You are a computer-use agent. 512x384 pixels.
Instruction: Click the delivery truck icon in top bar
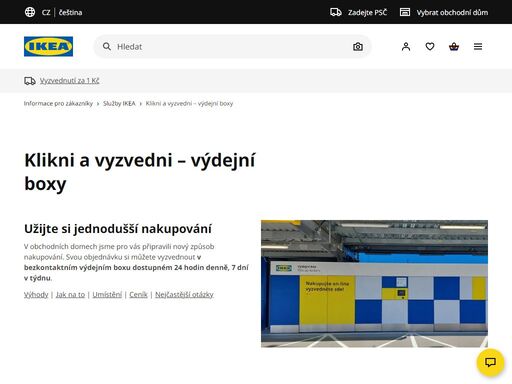[x=336, y=12]
